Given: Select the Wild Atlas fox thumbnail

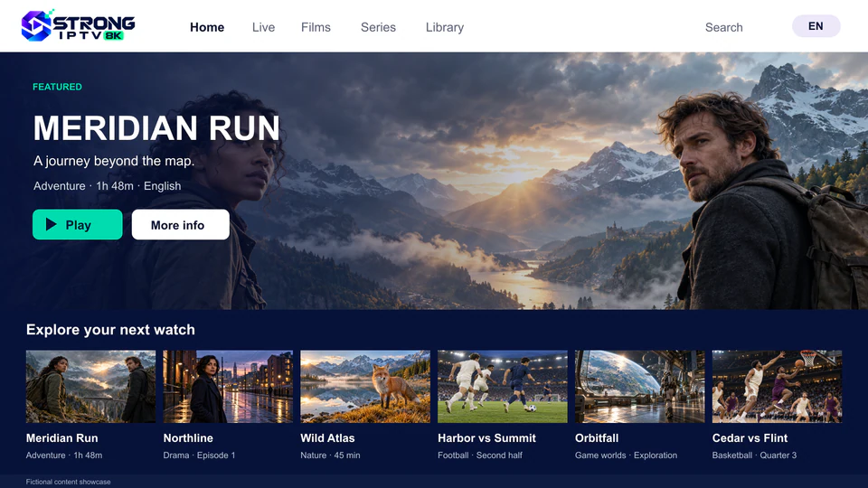Looking at the screenshot, I should (365, 386).
